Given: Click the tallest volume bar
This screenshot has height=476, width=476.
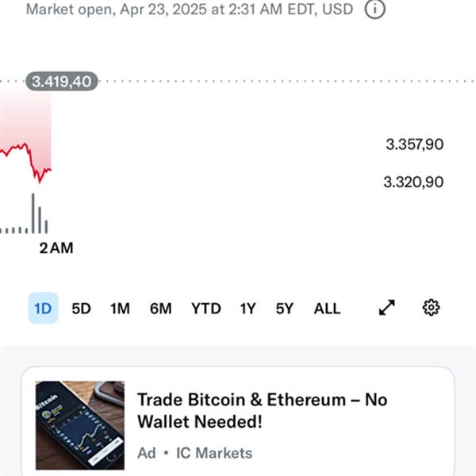Looking at the screenshot, I should coord(33,213).
